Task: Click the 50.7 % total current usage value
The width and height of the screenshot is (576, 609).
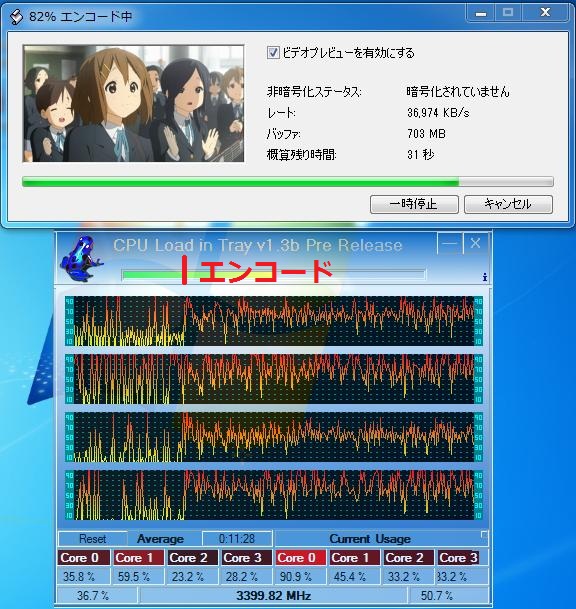Action: 437,595
